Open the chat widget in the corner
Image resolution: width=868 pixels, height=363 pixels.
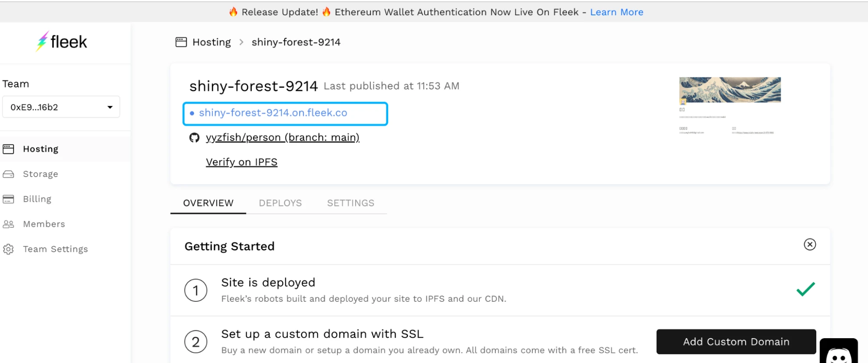[x=839, y=351]
